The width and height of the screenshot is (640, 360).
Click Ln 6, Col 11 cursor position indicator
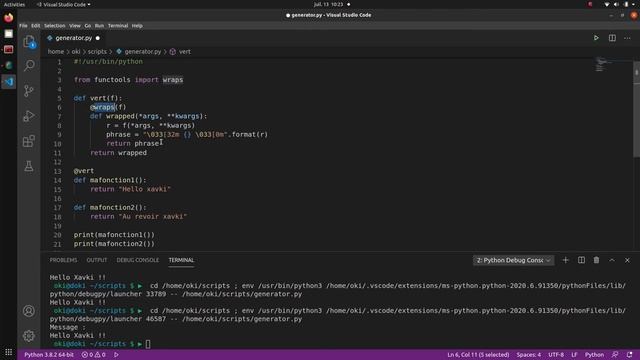pos(478,355)
